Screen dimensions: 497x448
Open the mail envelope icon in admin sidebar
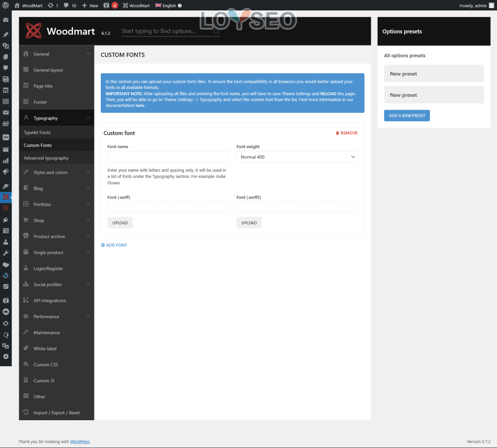point(5,112)
